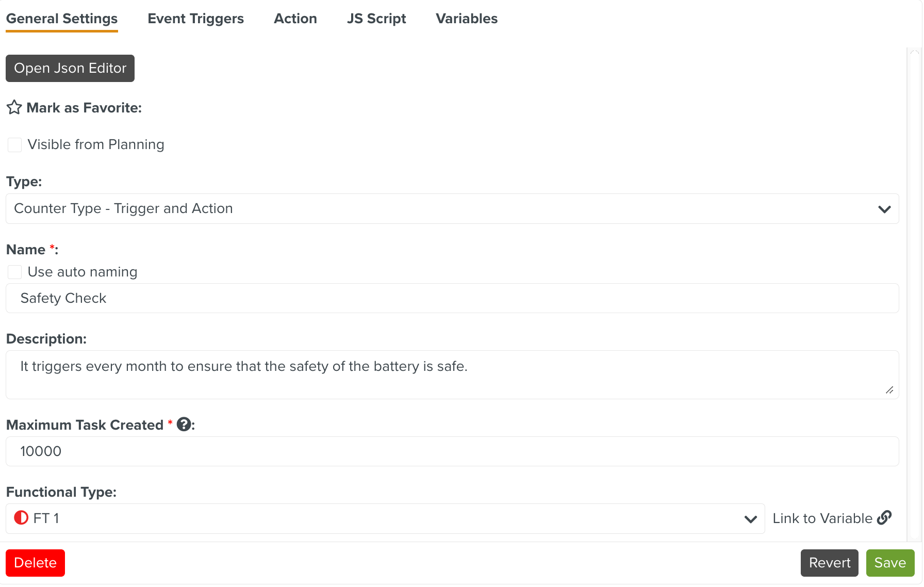This screenshot has width=924, height=587.
Task: Open the Type dropdown
Action: [452, 209]
